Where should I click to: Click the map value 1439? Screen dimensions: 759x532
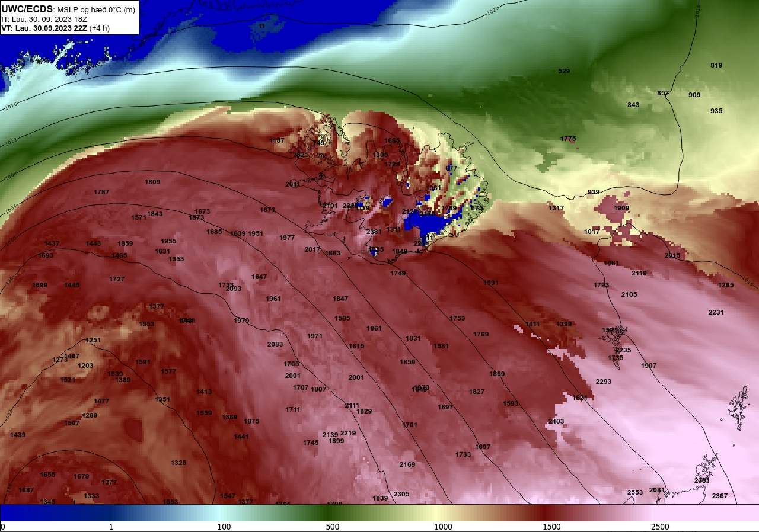click(18, 435)
